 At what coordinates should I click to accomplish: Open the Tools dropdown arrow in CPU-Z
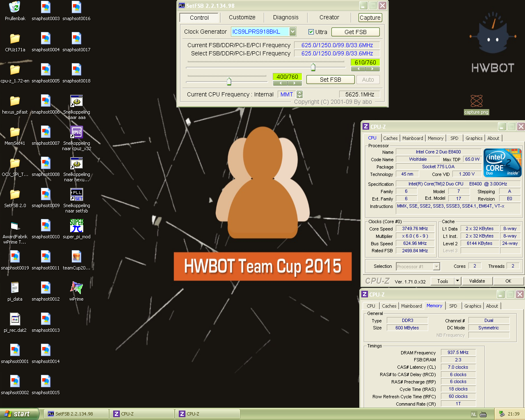click(457, 281)
